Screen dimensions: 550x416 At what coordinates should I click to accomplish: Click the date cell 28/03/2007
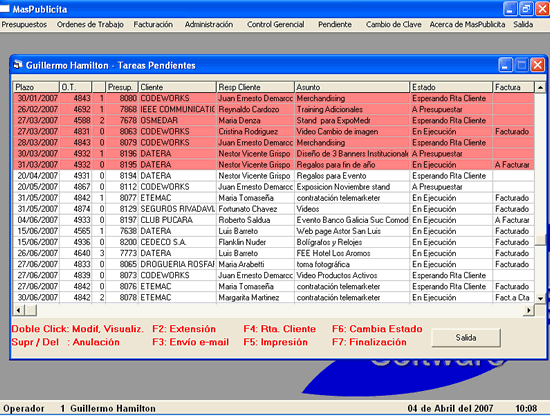[x=36, y=142]
